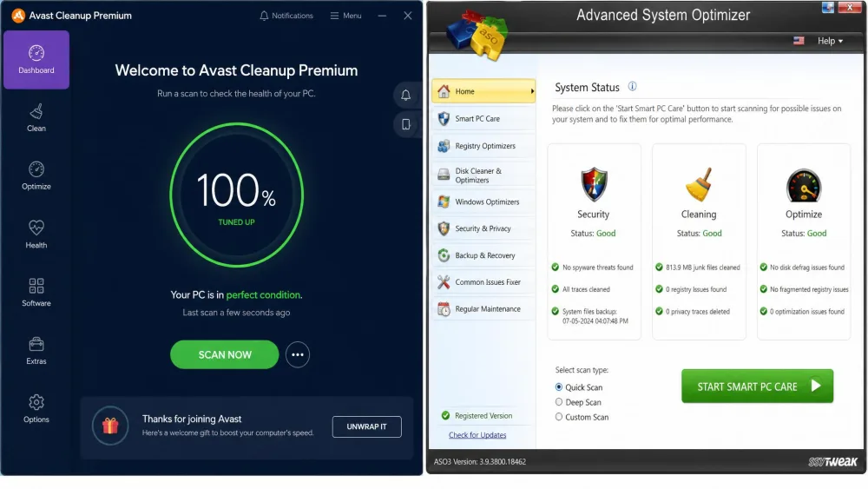Open Windows Optimizers in sidebar

(x=483, y=202)
